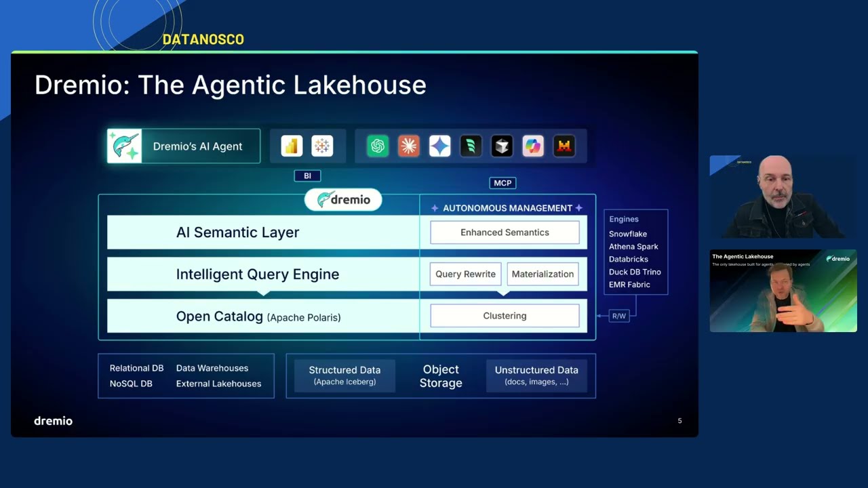Click the sparkle right of Autonomous Management
This screenshot has width=868, height=488.
[578, 208]
